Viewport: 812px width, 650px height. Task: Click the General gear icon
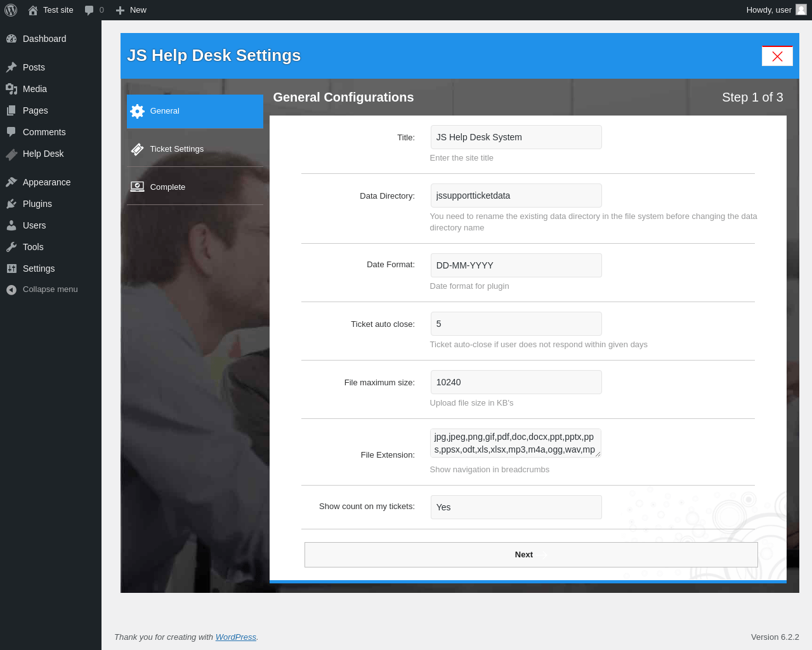tap(137, 111)
